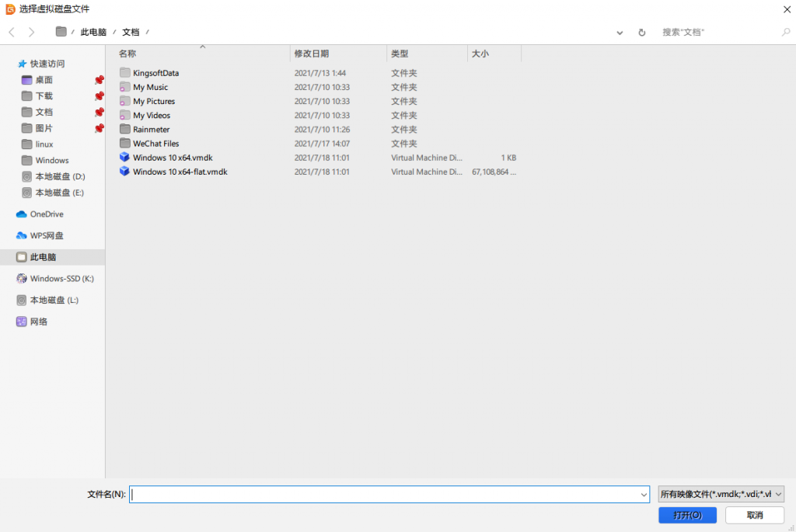Click the 本地磁盘 (L:) drive icon
Viewport: 796px width, 532px height.
pos(21,301)
